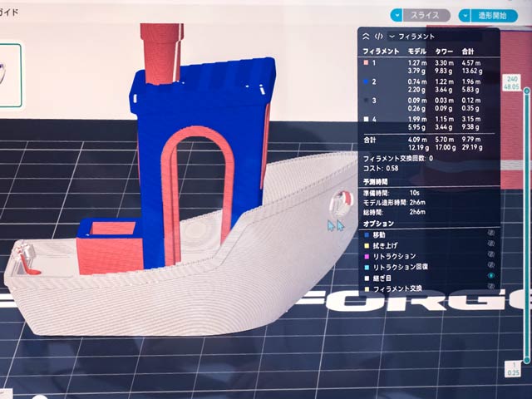The width and height of the screenshot is (532, 399).
Task: Click the magenta swatch next to リトラクション
Action: [x=367, y=256]
